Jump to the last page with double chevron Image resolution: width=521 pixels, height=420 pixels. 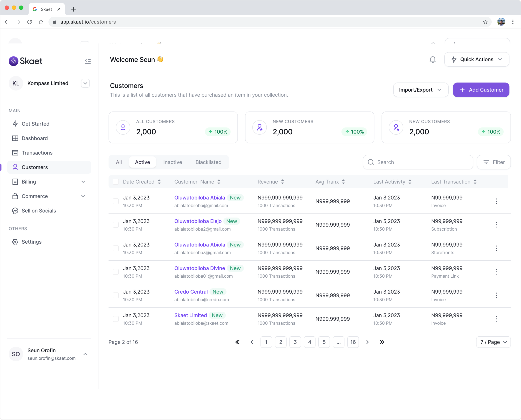[x=382, y=342]
